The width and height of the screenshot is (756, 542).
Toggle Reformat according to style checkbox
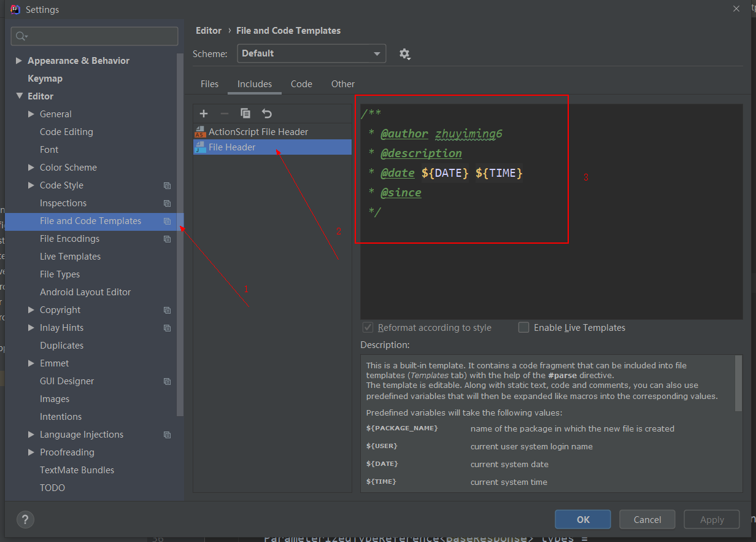point(368,327)
